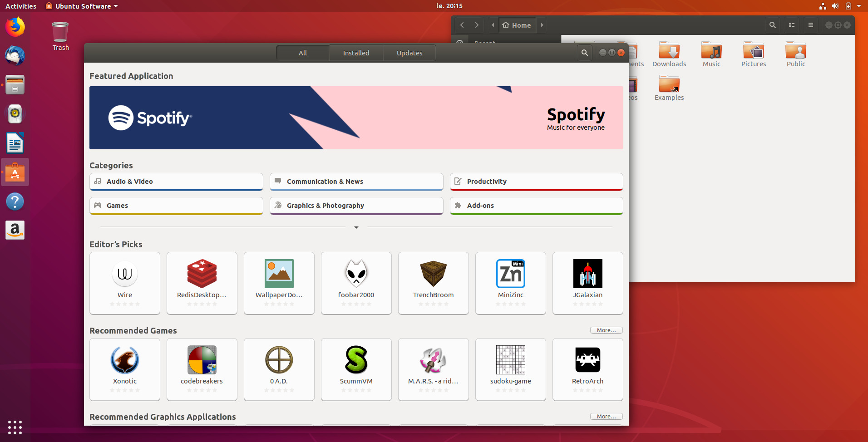
Task: Switch to the All tab
Action: [303, 53]
